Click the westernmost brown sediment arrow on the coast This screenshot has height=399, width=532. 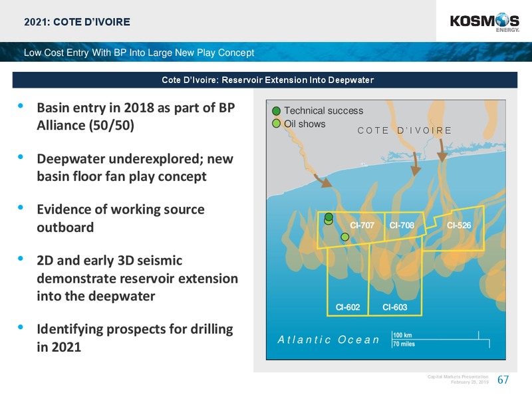click(x=323, y=181)
